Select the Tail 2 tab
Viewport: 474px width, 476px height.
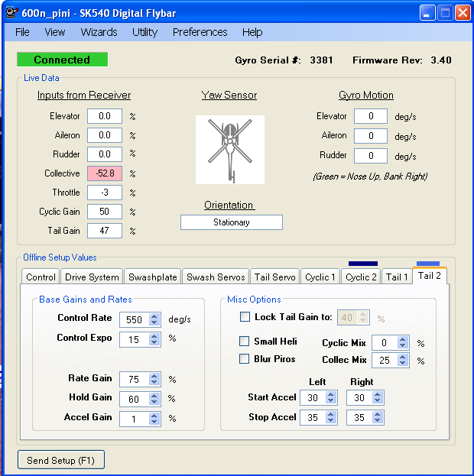430,275
